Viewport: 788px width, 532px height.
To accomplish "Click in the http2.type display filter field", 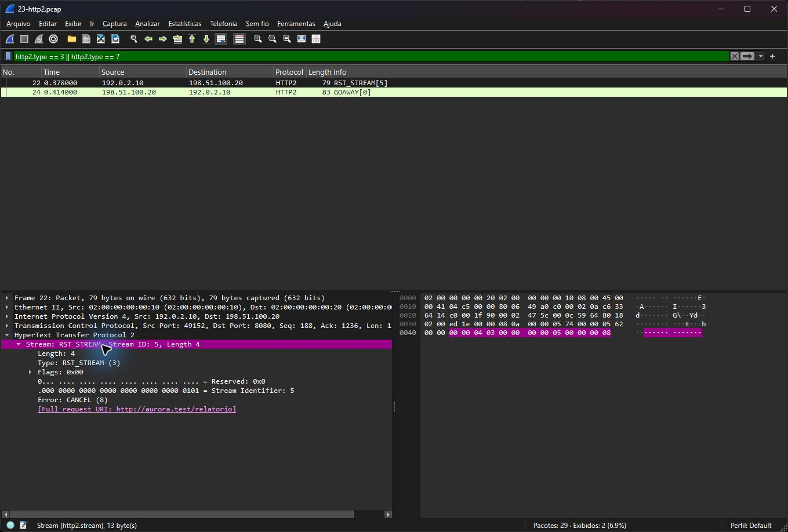I will [371, 56].
